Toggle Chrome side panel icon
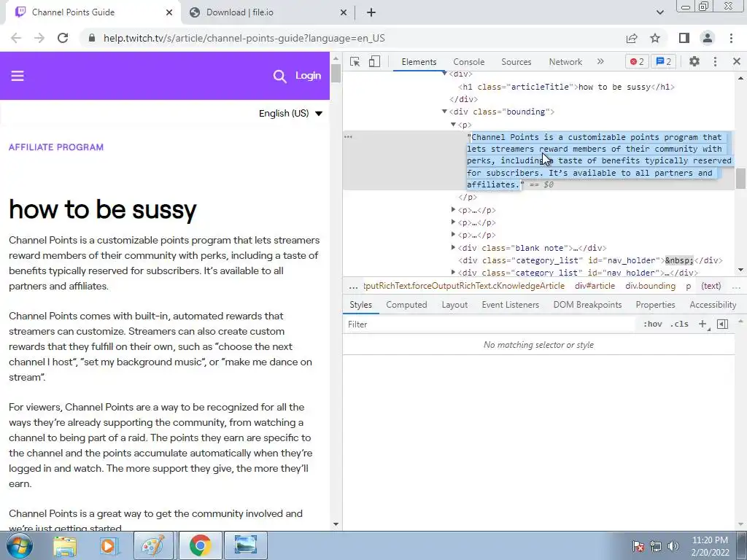The image size is (747, 560). [684, 38]
